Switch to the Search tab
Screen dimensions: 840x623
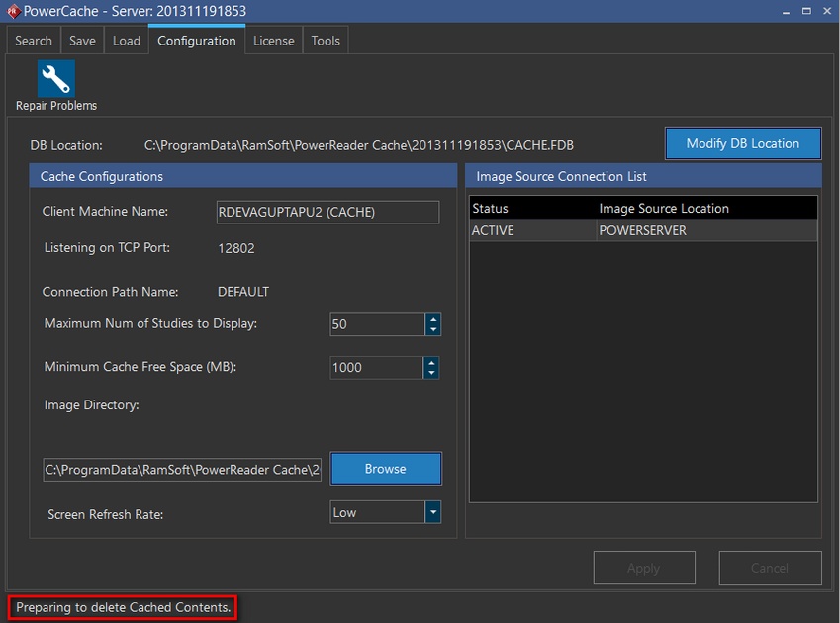tap(33, 41)
